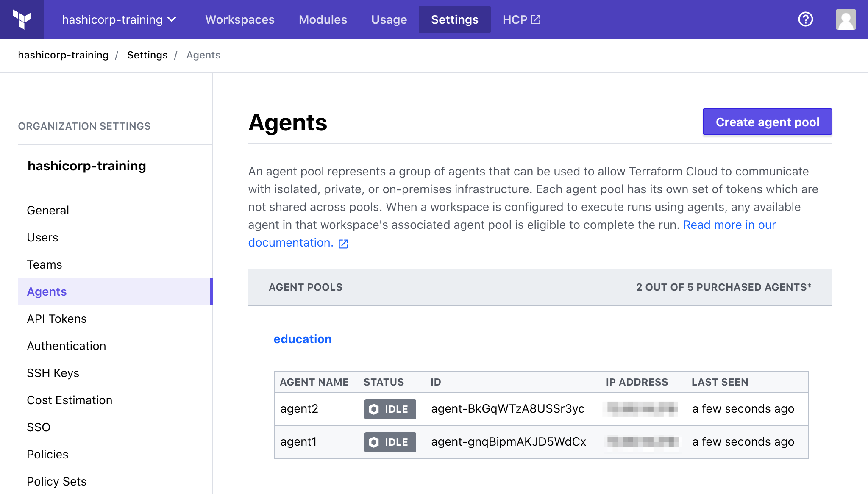Click the blurred IP address for agent1
Viewport: 868px width, 494px height.
tap(643, 442)
